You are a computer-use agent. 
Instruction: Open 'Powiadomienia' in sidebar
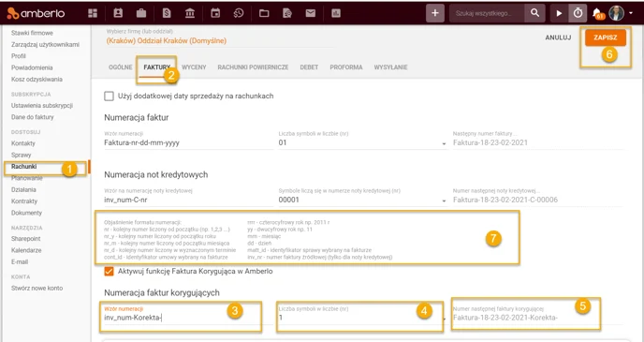click(32, 67)
